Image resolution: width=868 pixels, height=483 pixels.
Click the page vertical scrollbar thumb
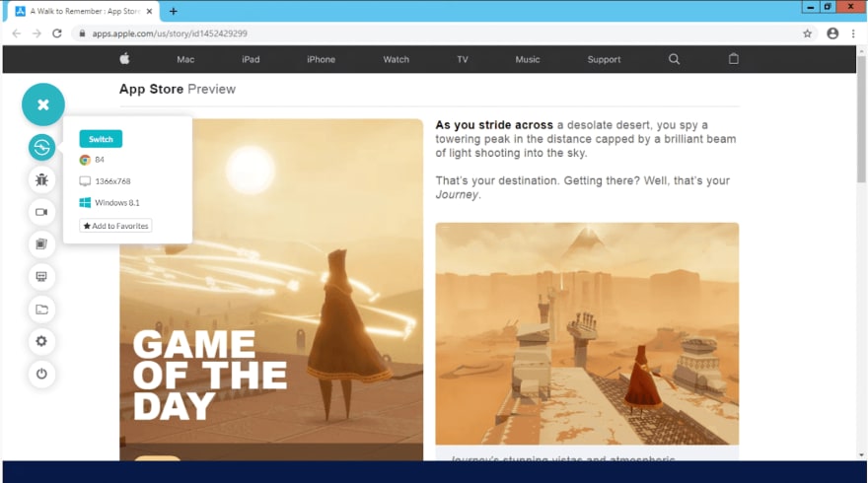click(x=861, y=119)
